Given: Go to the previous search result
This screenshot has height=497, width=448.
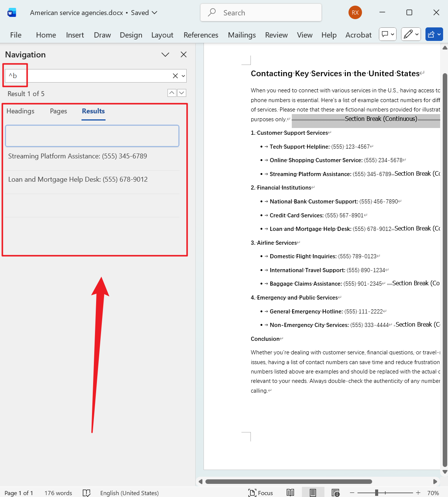Looking at the screenshot, I should pyautogui.click(x=172, y=93).
